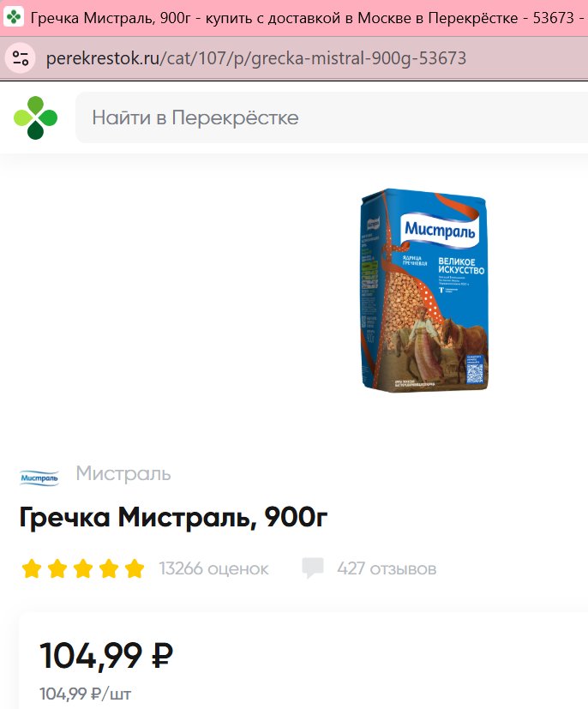
Task: Open the Мистраль buckwheat package image
Action: [x=424, y=291]
